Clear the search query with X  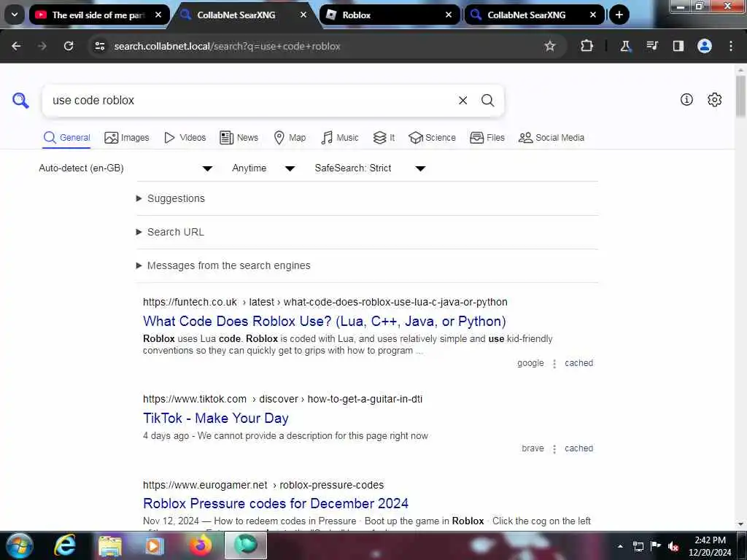click(x=462, y=101)
